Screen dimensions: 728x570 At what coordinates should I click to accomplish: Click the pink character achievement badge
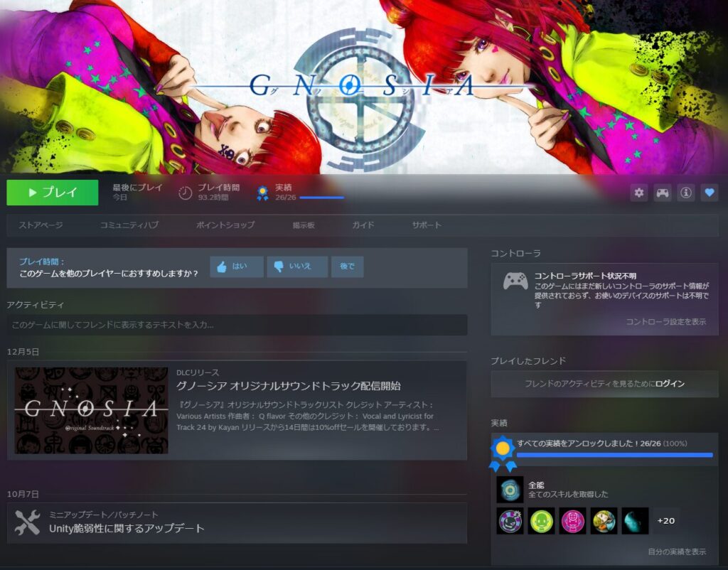[572, 521]
